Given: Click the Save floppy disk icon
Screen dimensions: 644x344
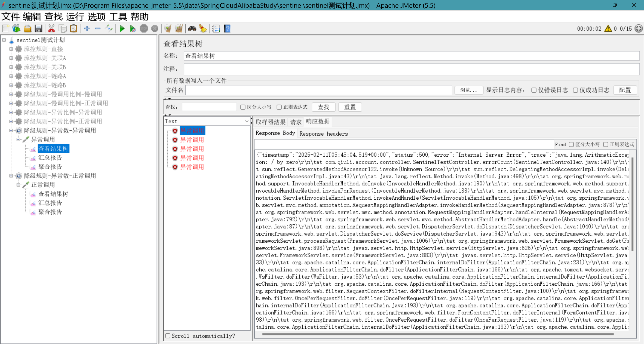Looking at the screenshot, I should click(x=38, y=29).
